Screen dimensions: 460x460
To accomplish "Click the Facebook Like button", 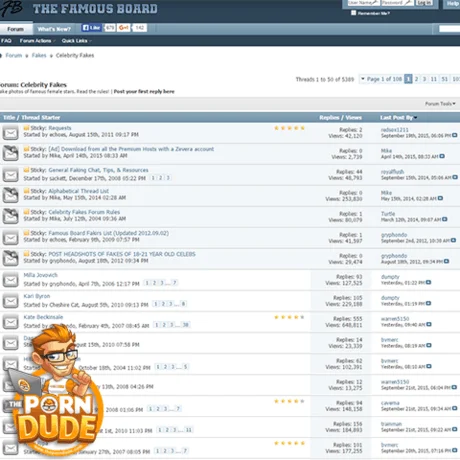I will point(91,28).
